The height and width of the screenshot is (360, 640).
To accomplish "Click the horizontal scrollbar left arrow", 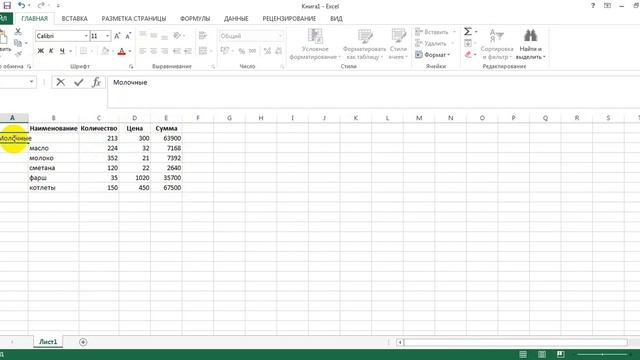I will (400, 342).
